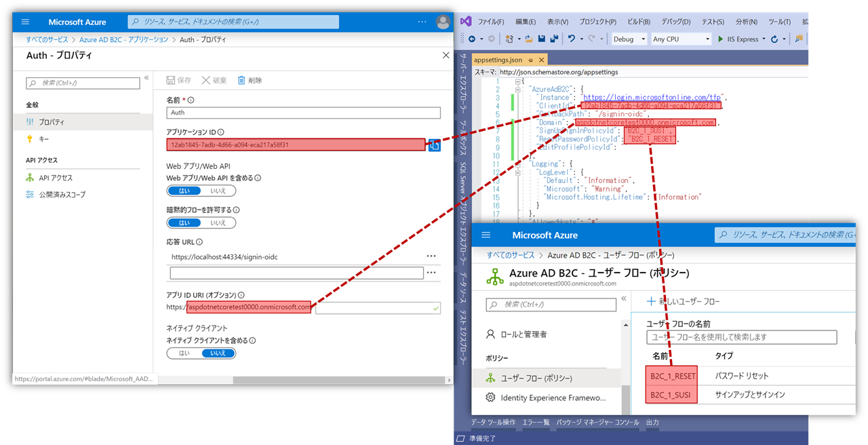868x445 pixels.
Task: Click the 名前 field containing Auth
Action: [303, 113]
